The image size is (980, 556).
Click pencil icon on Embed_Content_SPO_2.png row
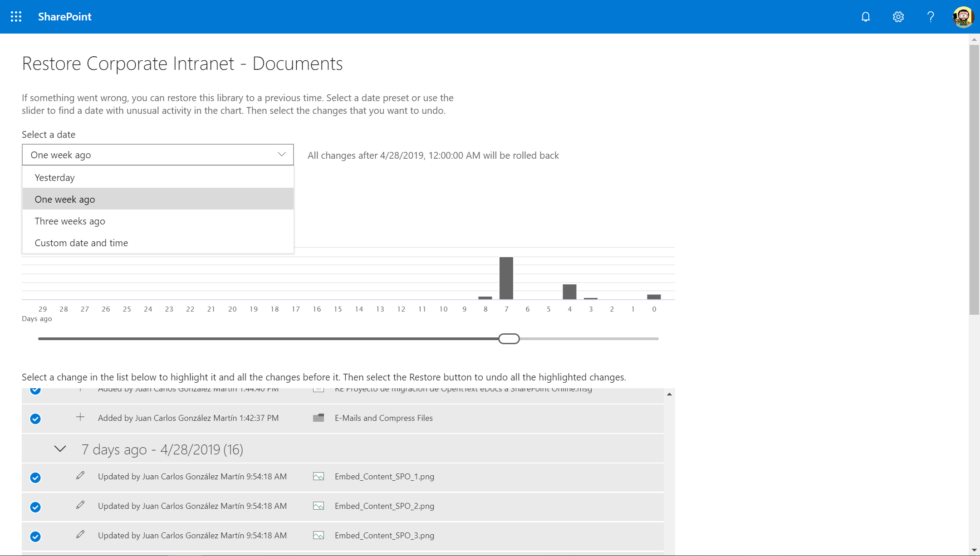[80, 505]
